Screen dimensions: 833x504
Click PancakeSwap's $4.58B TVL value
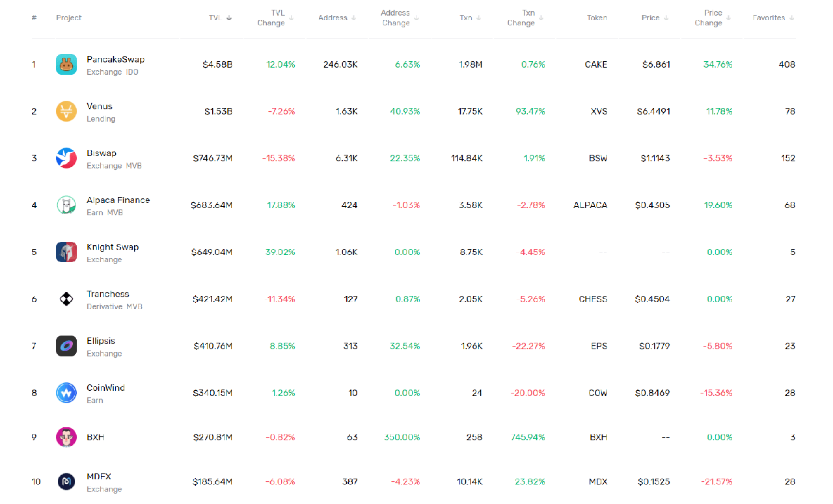217,64
